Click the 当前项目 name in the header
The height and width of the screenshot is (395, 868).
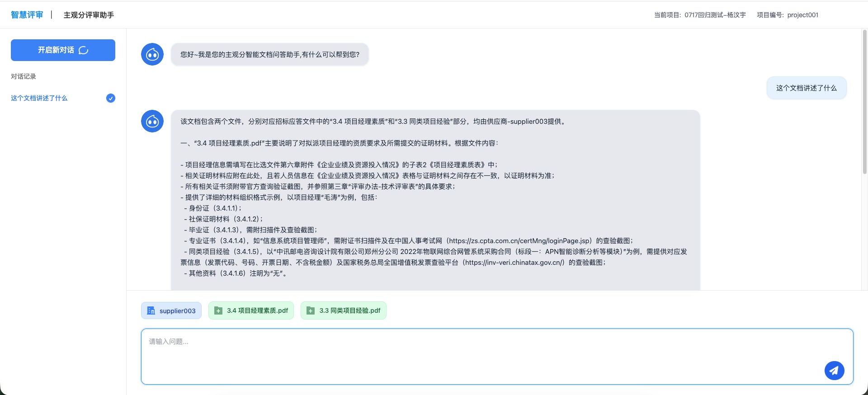tap(715, 15)
